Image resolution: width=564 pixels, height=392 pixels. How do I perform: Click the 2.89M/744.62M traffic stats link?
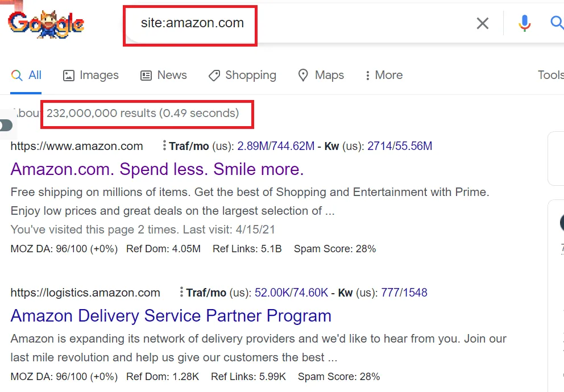point(276,146)
